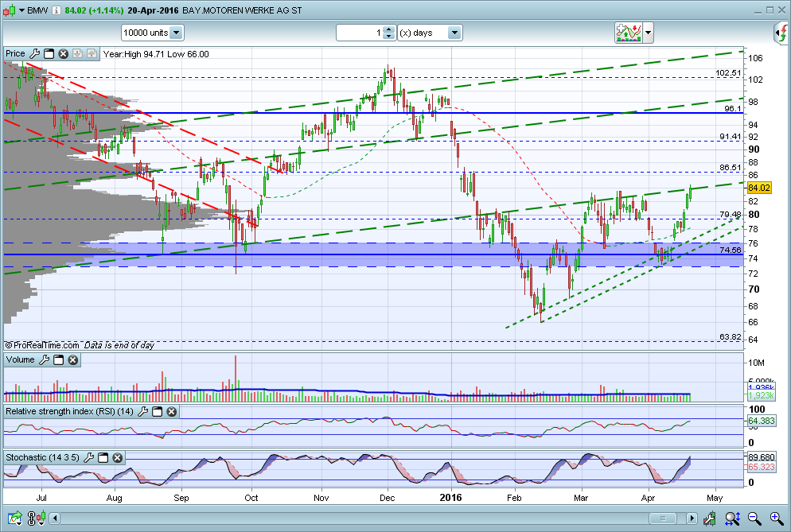The image size is (791, 532).
Task: Click the volume value 1,923k
Action: pos(761,395)
